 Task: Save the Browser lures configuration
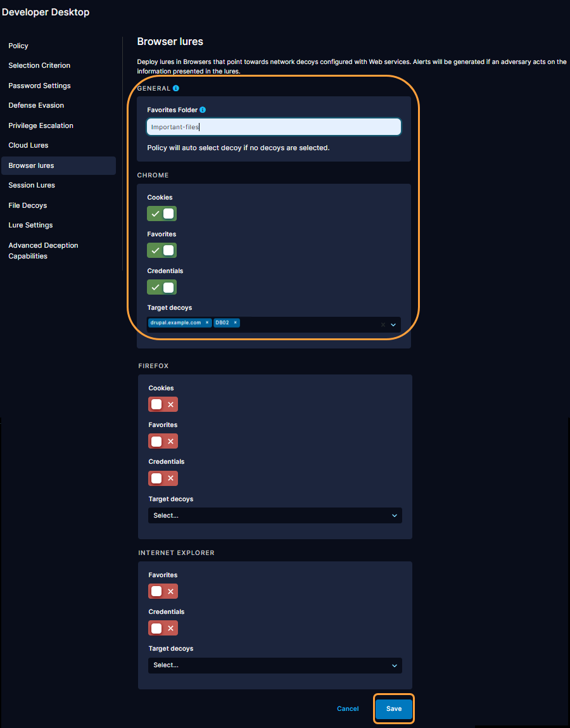point(393,708)
